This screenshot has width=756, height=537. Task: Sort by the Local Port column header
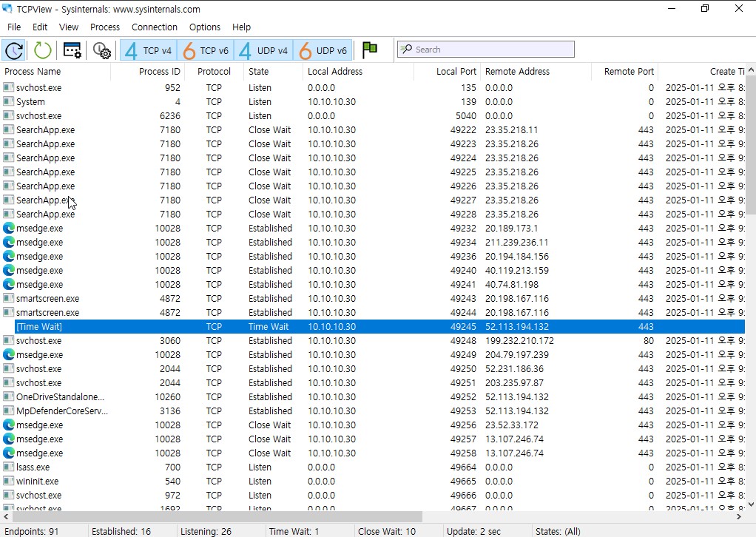coord(447,71)
